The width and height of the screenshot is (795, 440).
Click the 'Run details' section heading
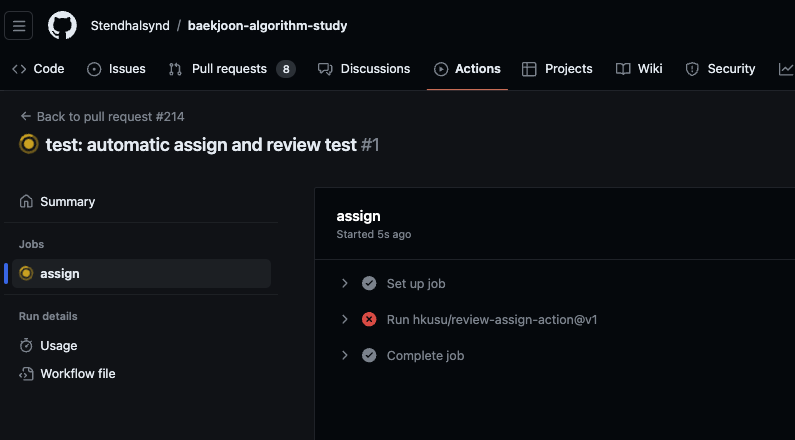coord(48,316)
